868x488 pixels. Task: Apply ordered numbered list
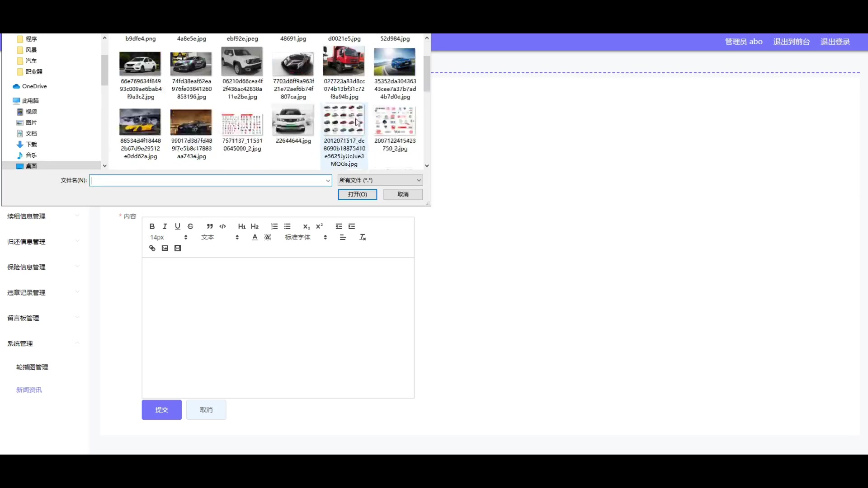coord(274,226)
